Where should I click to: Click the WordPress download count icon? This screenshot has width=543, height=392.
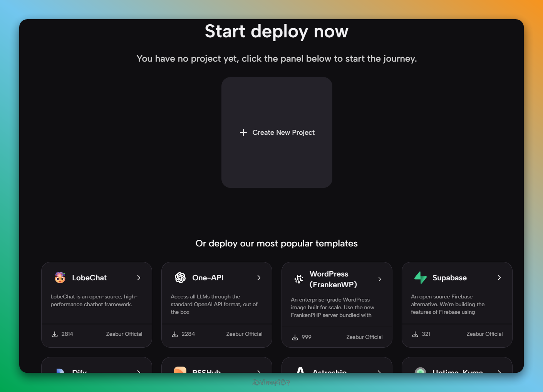[295, 337]
